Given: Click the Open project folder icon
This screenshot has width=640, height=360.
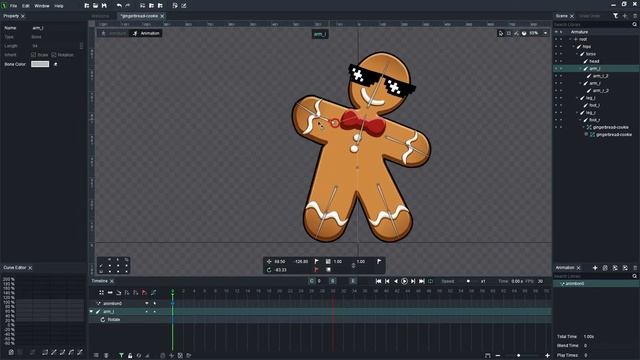Looking at the screenshot, I should (95, 6).
